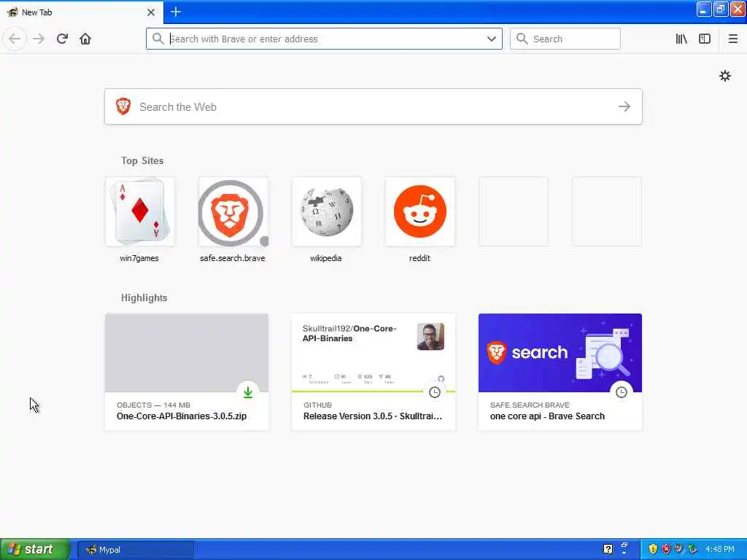Image resolution: width=747 pixels, height=560 pixels.
Task: Click into the Search the Web field
Action: [373, 106]
